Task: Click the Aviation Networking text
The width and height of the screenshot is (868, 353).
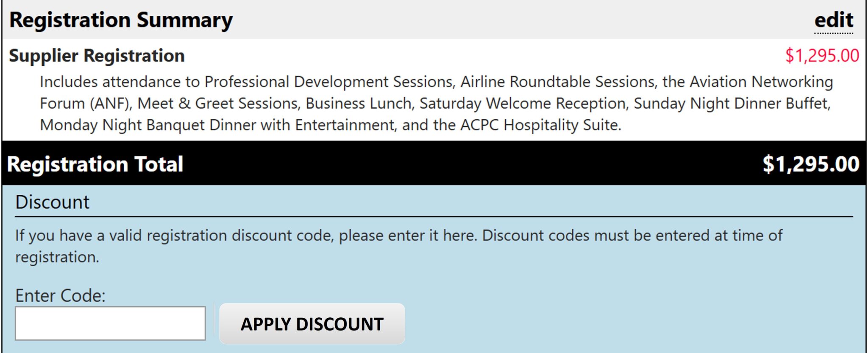Action: pyautogui.click(x=761, y=82)
